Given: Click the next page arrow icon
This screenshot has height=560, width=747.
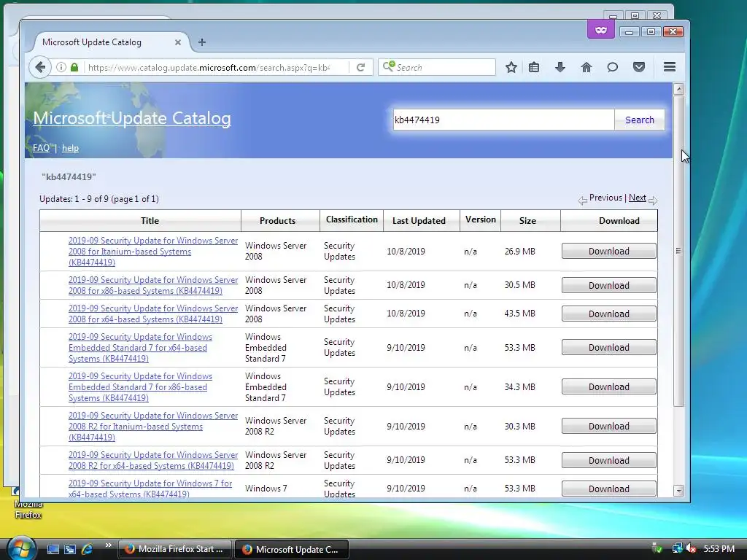Looking at the screenshot, I should (653, 201).
